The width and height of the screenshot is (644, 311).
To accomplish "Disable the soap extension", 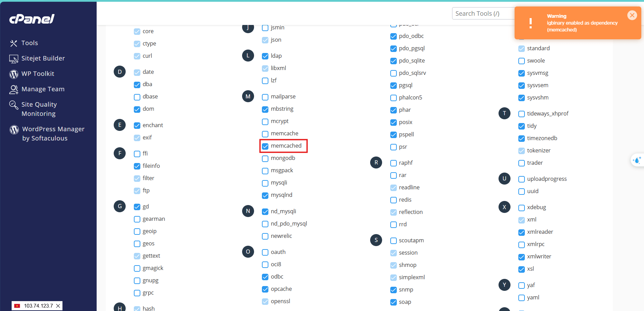I will (393, 302).
